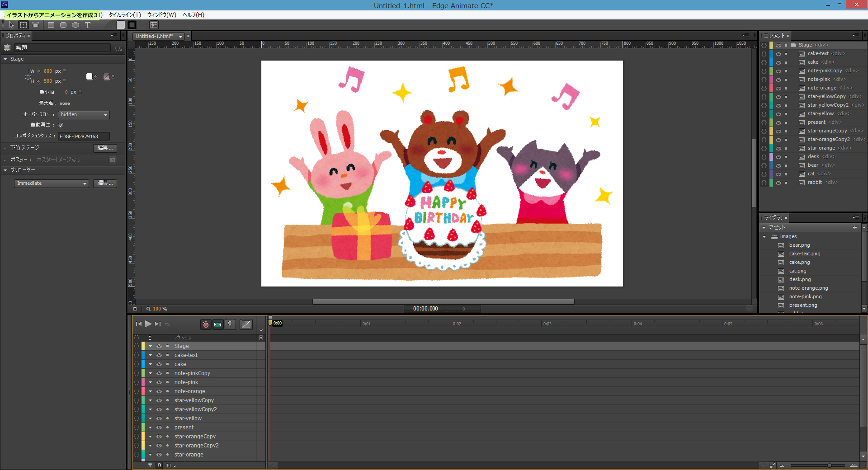Click the Easing graph button

click(x=246, y=324)
